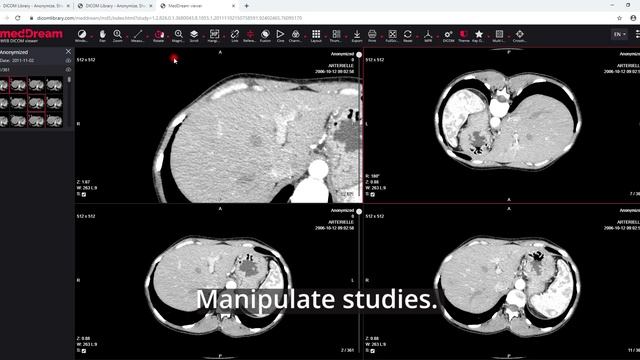This screenshot has width=640, height=360.
Task: Switch the Theme from toolbar
Action: click(463, 35)
